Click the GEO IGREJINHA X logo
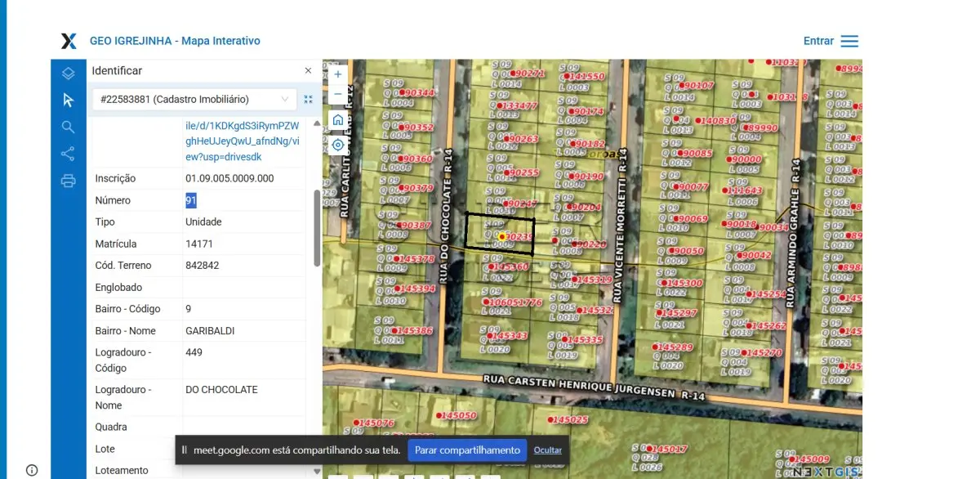 point(69,41)
